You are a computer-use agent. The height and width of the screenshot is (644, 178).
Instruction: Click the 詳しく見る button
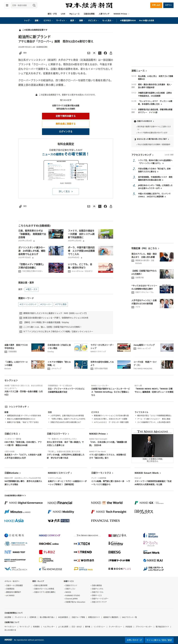[x=66, y=191]
